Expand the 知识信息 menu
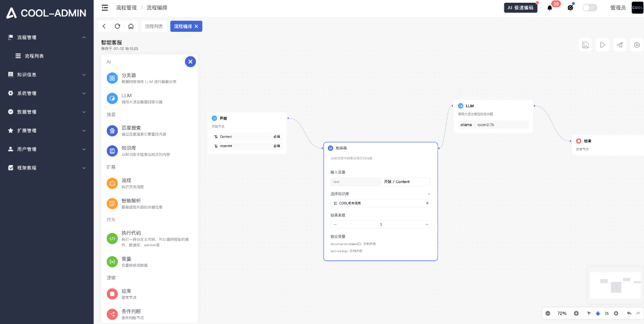644x324 pixels. [47, 75]
